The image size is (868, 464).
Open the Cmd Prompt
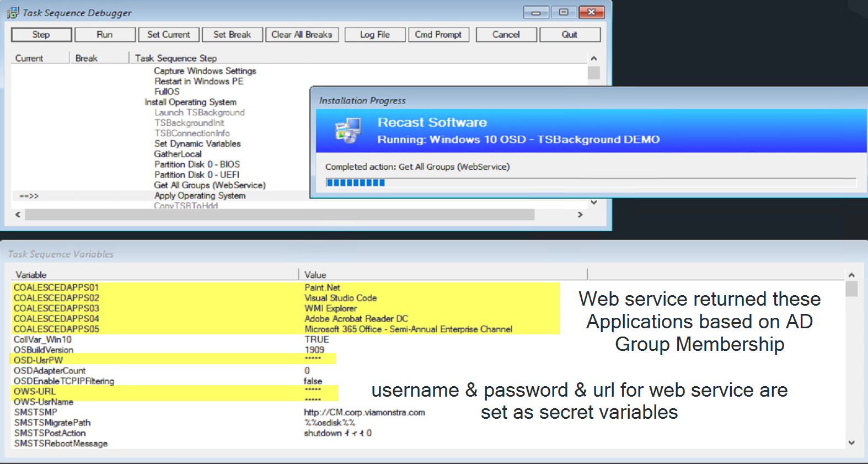(x=438, y=35)
